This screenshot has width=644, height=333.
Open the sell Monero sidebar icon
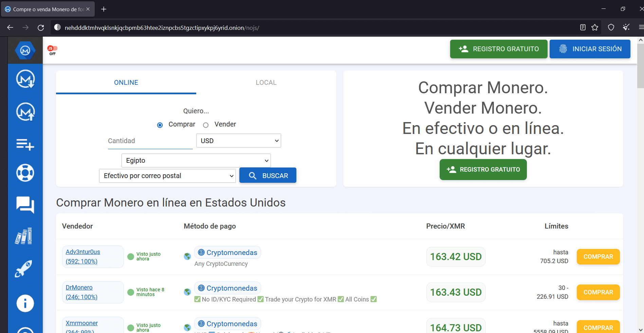pyautogui.click(x=25, y=112)
